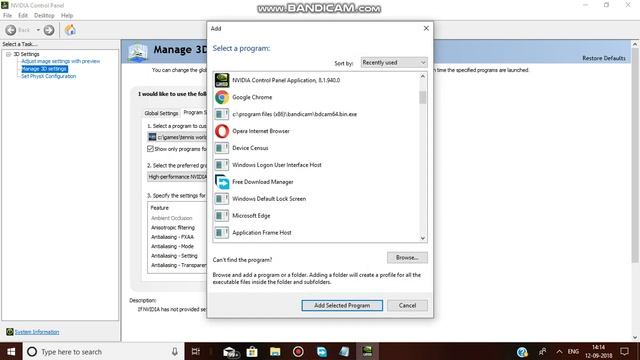The image size is (640, 360).
Task: Collapse the 3D Settings tree node
Action: [8, 54]
